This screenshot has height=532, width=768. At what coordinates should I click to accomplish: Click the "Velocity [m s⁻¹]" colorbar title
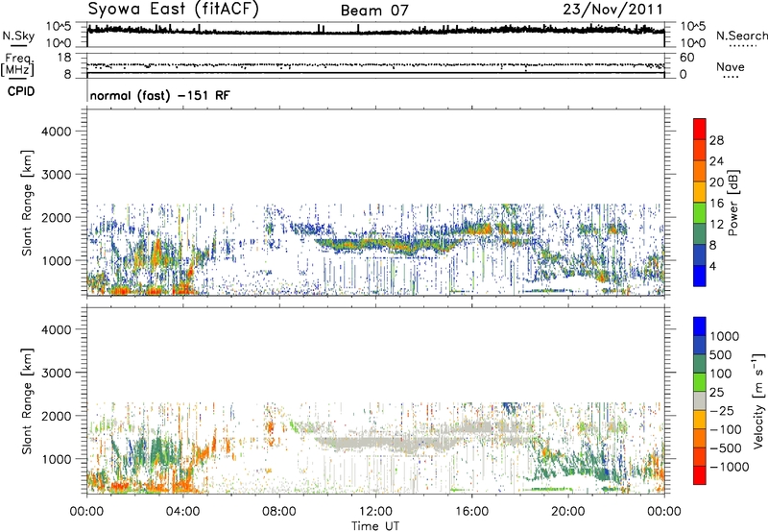[x=758, y=400]
